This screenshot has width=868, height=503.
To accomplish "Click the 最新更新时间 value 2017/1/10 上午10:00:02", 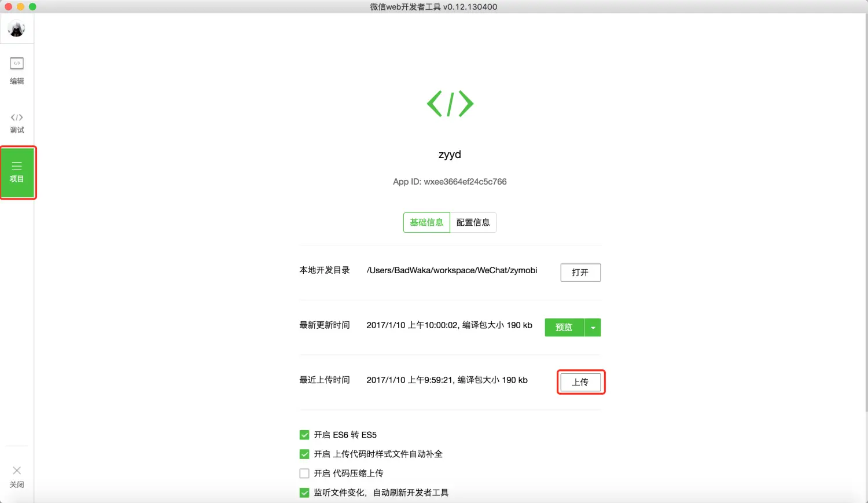I will [x=413, y=325].
